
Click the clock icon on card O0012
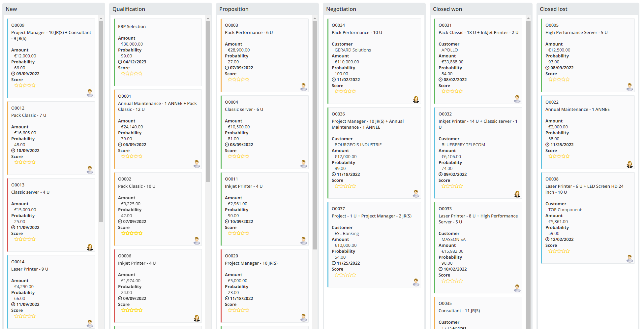(13, 150)
